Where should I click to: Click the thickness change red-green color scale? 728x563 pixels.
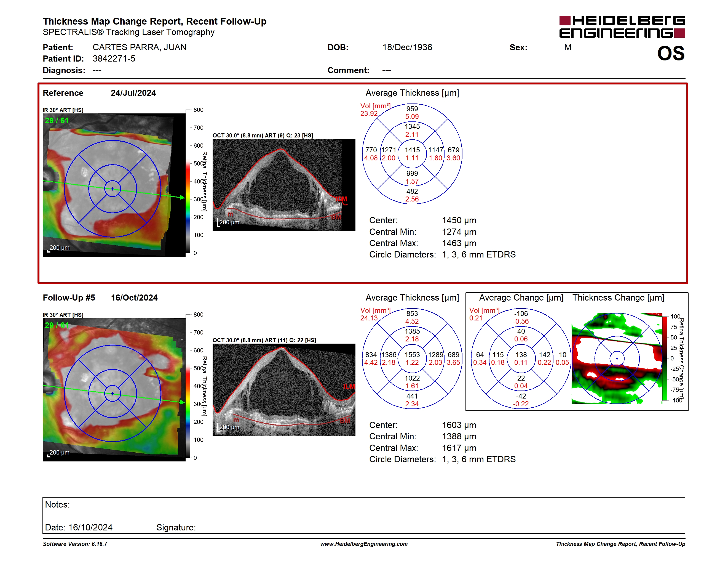(665, 358)
